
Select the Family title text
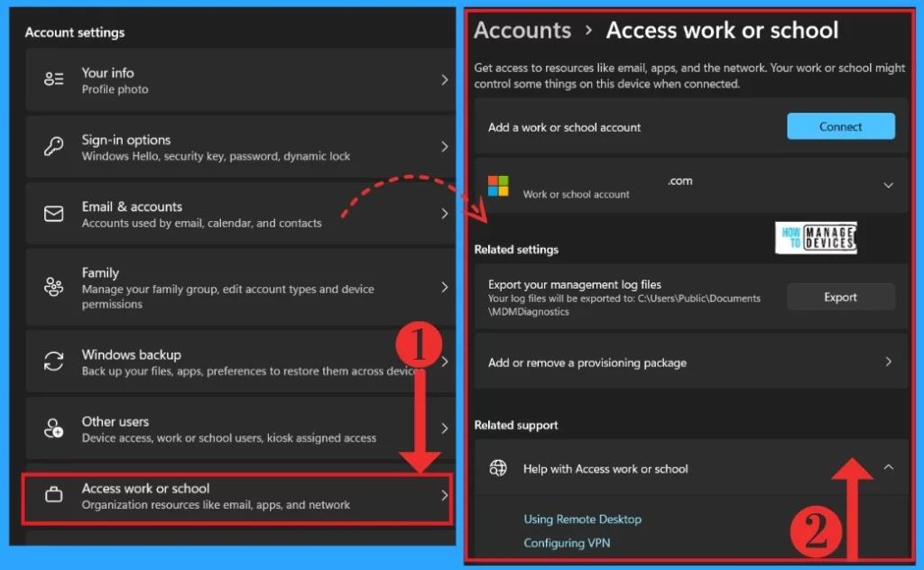(100, 273)
